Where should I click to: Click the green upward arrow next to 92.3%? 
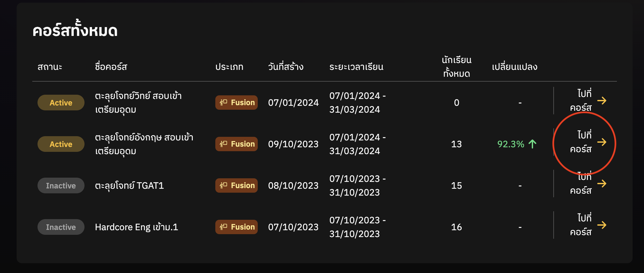tap(532, 144)
